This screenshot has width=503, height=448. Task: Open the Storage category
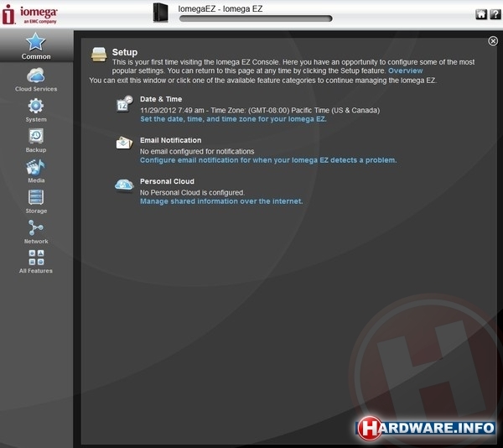[x=35, y=197]
